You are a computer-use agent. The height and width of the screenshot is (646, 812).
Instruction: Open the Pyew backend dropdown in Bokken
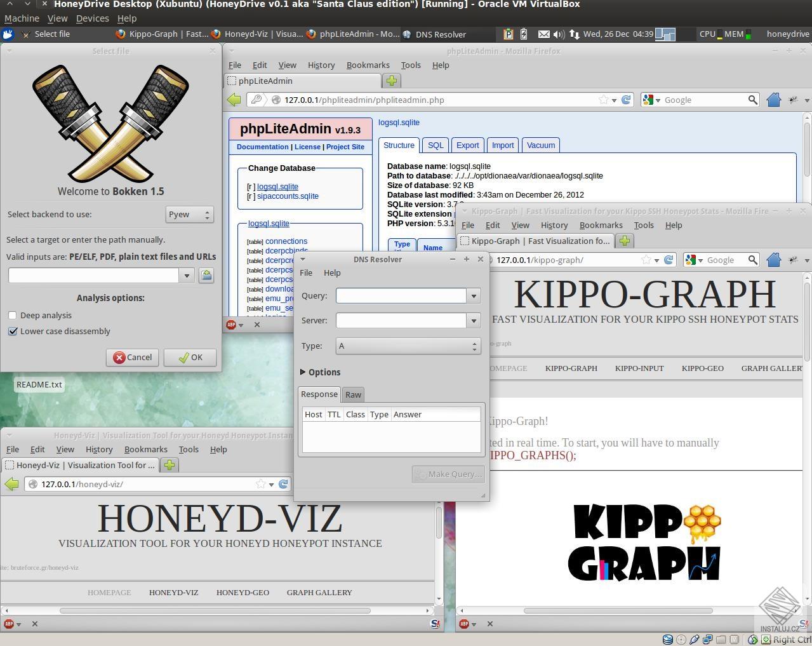pyautogui.click(x=188, y=214)
